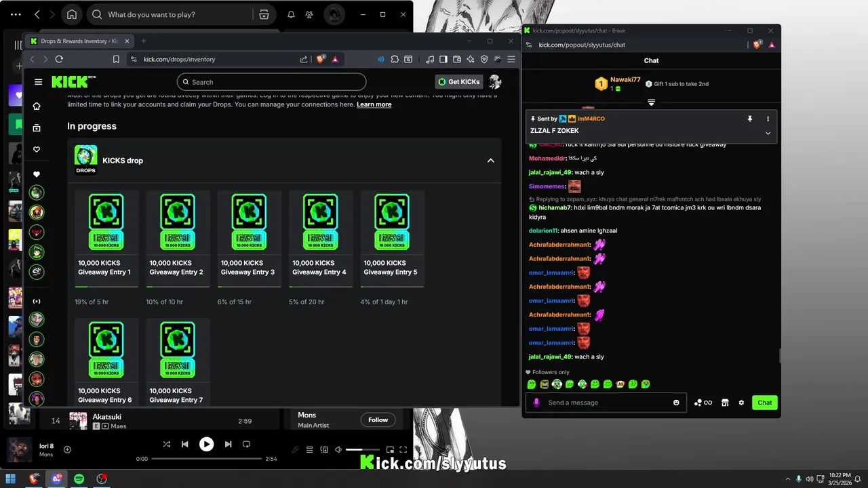Open the emoji picker in chat
Screen dimensions: 868x488
point(676,403)
